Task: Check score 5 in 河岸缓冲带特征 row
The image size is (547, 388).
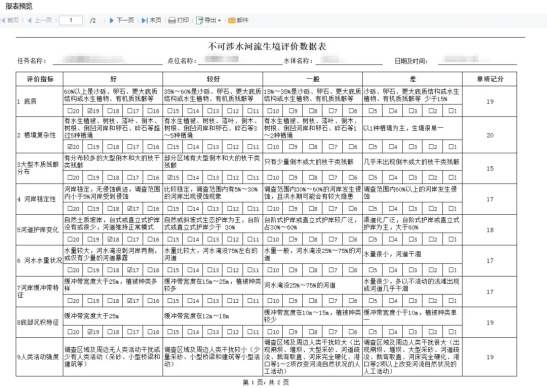Action: click(x=371, y=300)
